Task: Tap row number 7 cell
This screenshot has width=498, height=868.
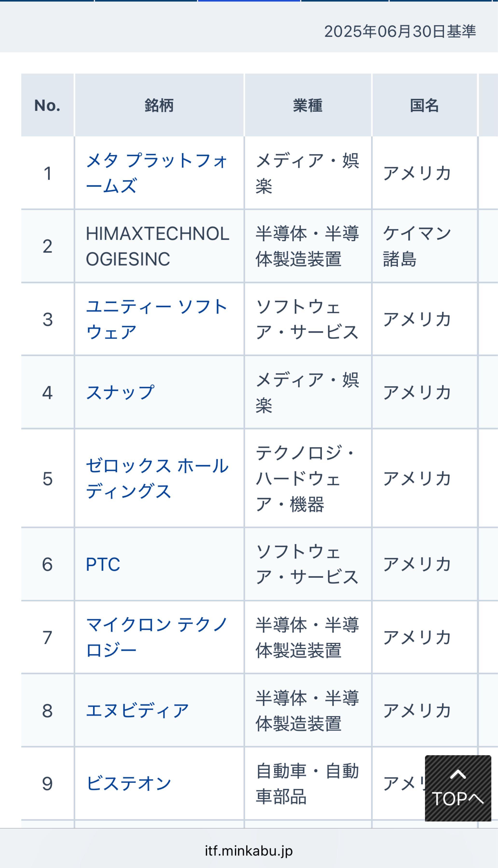Action: coord(48,637)
